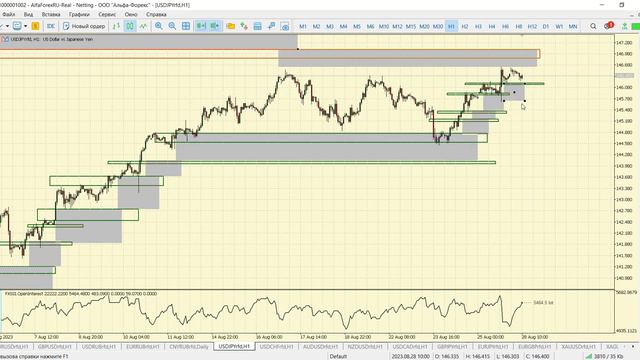Switch to EURRUB H1 chart tab
Viewport: 640px width, 360px height.
[142, 347]
